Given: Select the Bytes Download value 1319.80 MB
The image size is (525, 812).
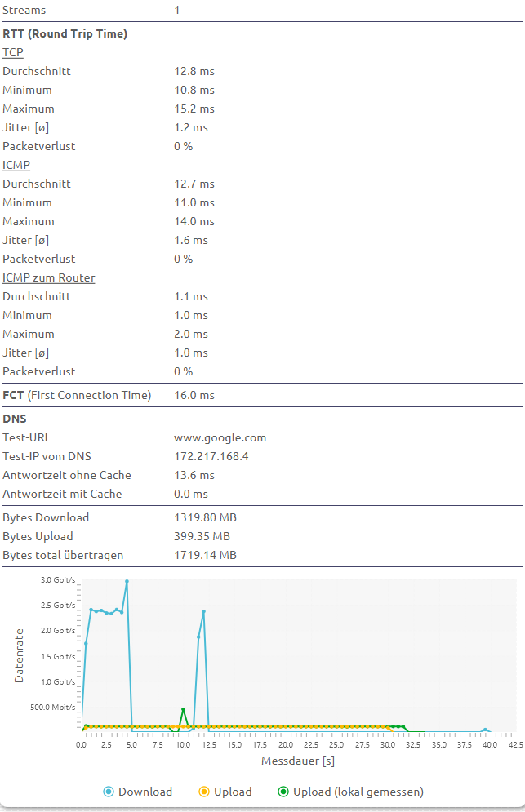Looking at the screenshot, I should click(205, 517).
